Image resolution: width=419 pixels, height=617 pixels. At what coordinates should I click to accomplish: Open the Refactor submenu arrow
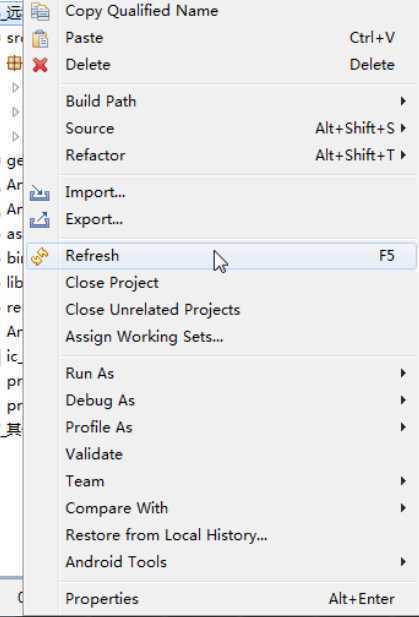(403, 155)
